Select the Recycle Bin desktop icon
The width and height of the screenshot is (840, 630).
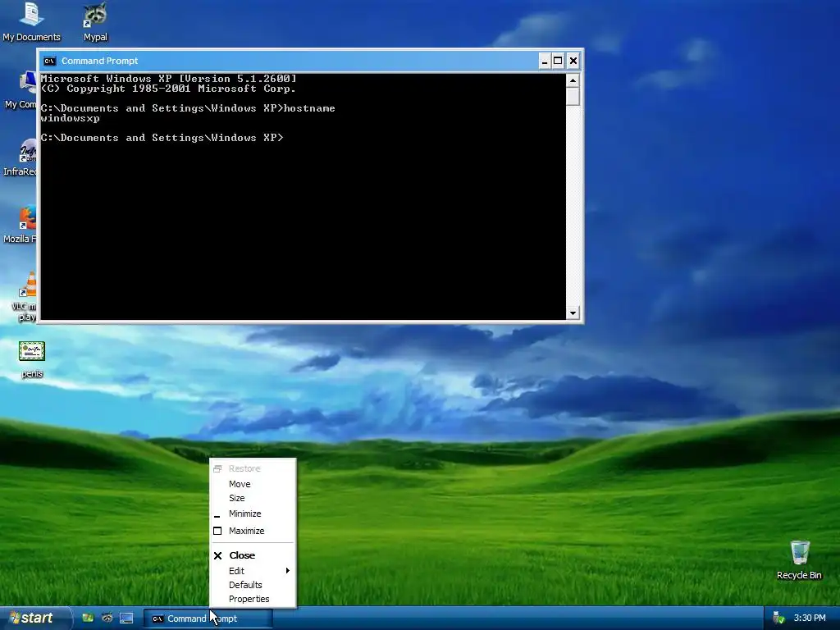tap(799, 559)
